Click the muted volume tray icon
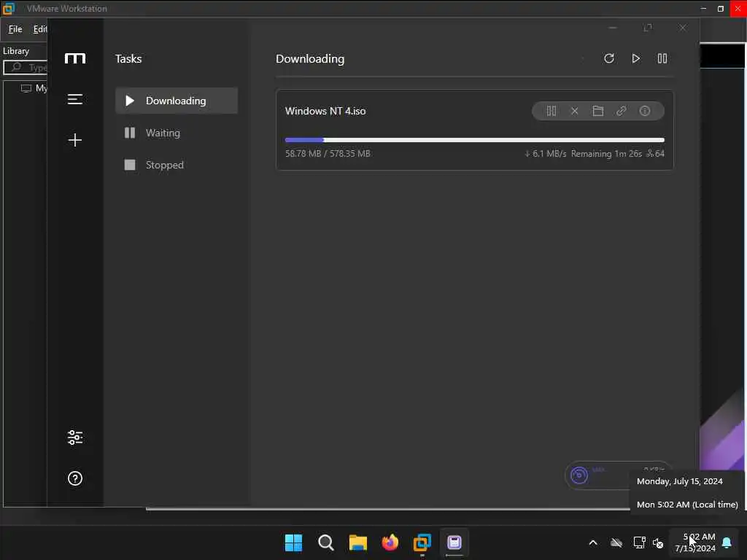Image resolution: width=747 pixels, height=560 pixels. (658, 542)
